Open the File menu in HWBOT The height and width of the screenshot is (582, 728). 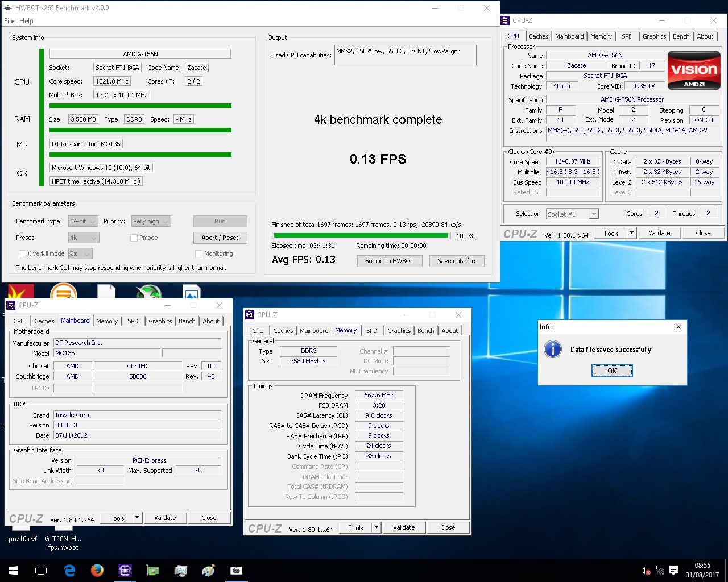coord(9,21)
